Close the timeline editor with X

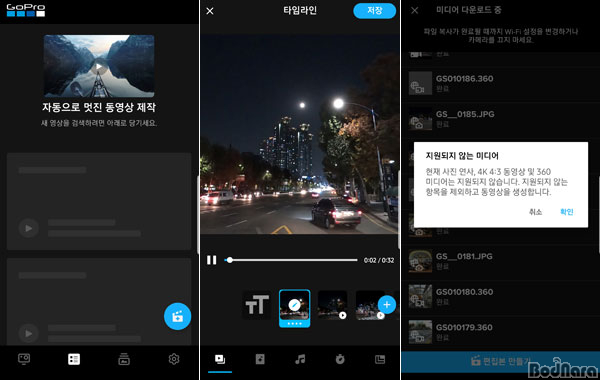point(210,11)
